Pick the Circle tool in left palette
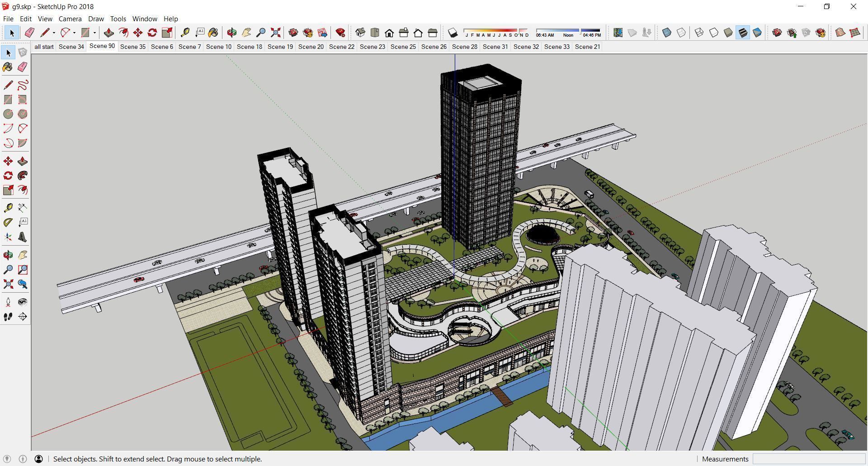 (x=8, y=114)
